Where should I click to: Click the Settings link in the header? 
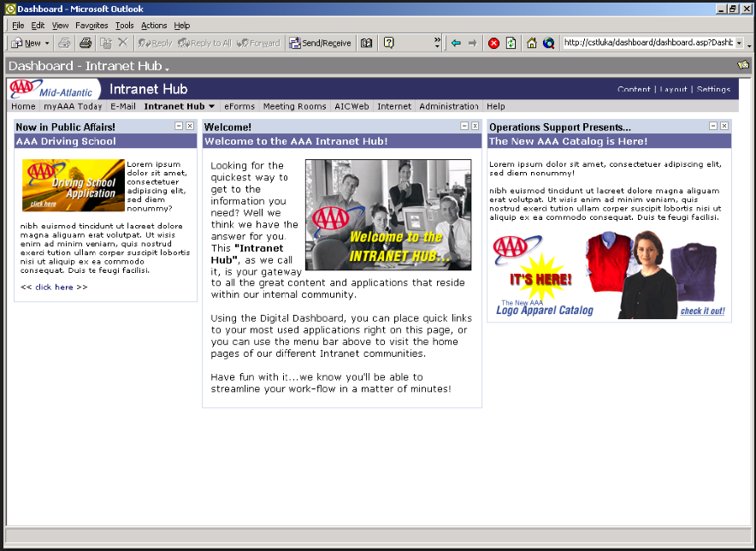click(713, 89)
